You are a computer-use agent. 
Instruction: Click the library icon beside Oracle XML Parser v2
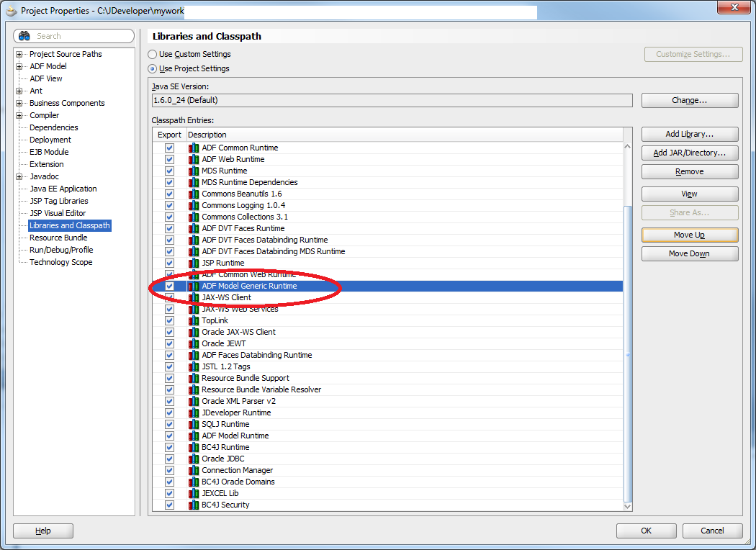tap(193, 401)
